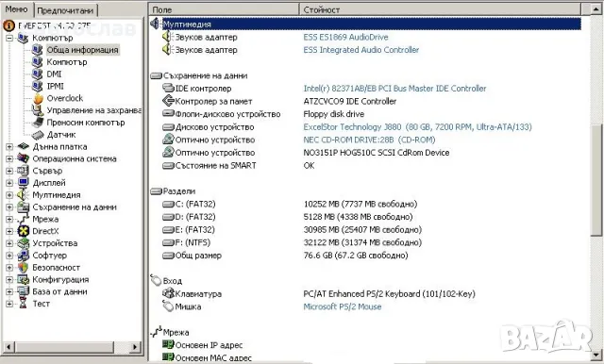
Task: Click the Сървър icon in tree
Action: (23, 171)
